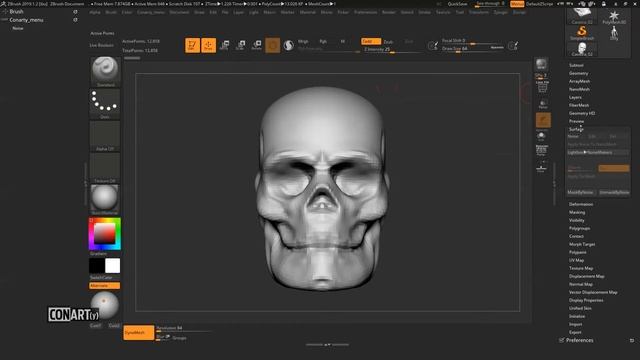Open the material sphere selector

(x=105, y=200)
